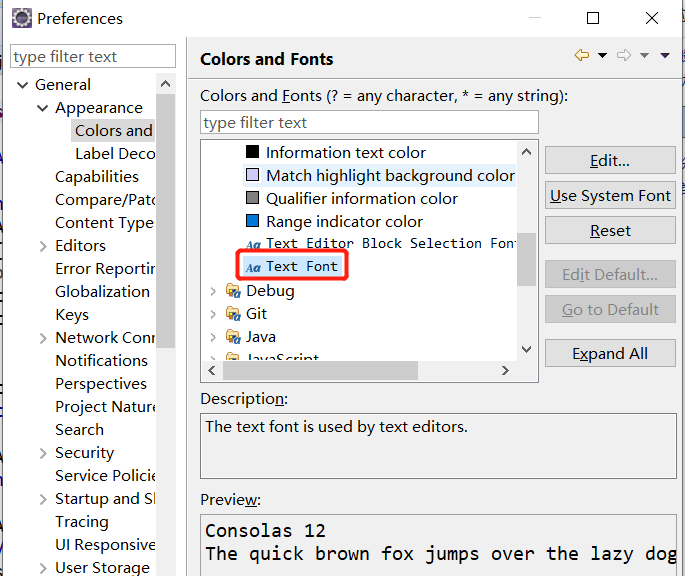Expand the Editors preferences node
Screen dimensions: 685x576
tap(42, 246)
